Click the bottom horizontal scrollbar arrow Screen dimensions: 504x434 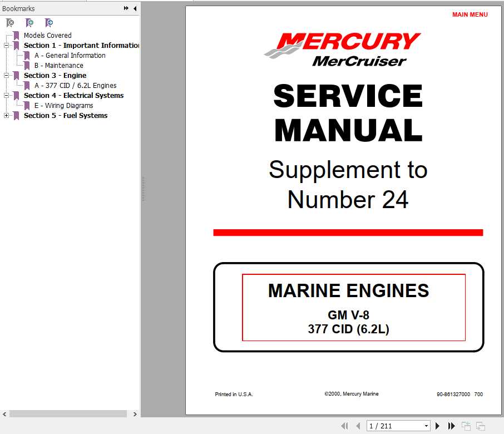coord(135,414)
